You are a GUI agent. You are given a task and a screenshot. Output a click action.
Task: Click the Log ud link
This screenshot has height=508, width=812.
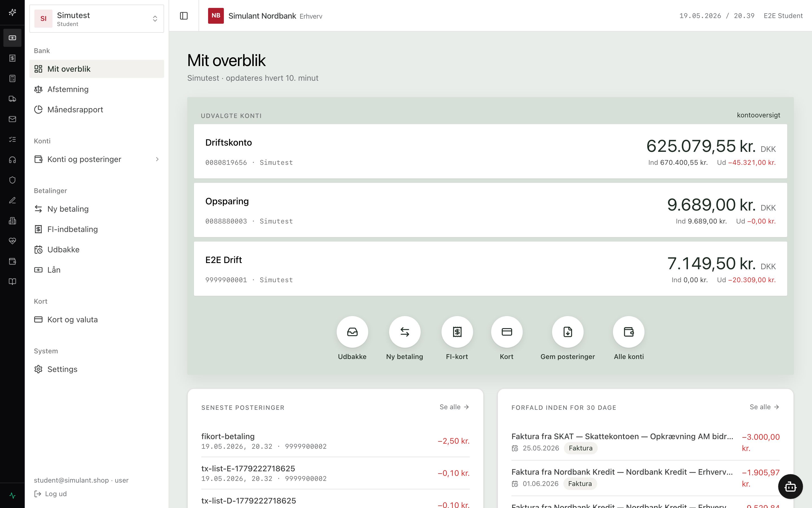51,494
